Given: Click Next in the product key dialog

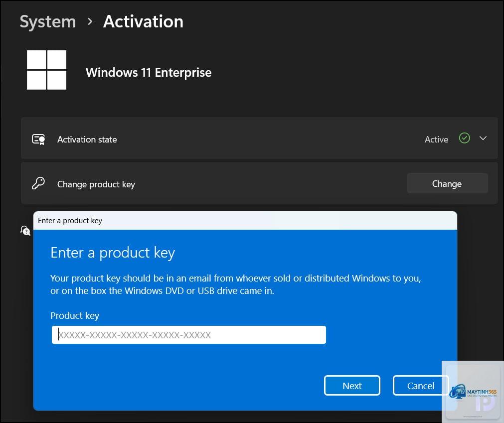Looking at the screenshot, I should click(x=352, y=386).
